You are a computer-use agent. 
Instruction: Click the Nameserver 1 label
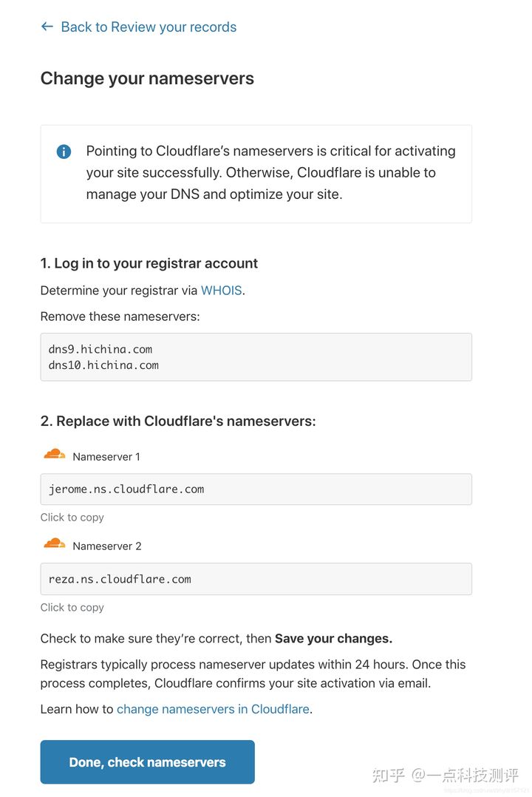pos(106,457)
